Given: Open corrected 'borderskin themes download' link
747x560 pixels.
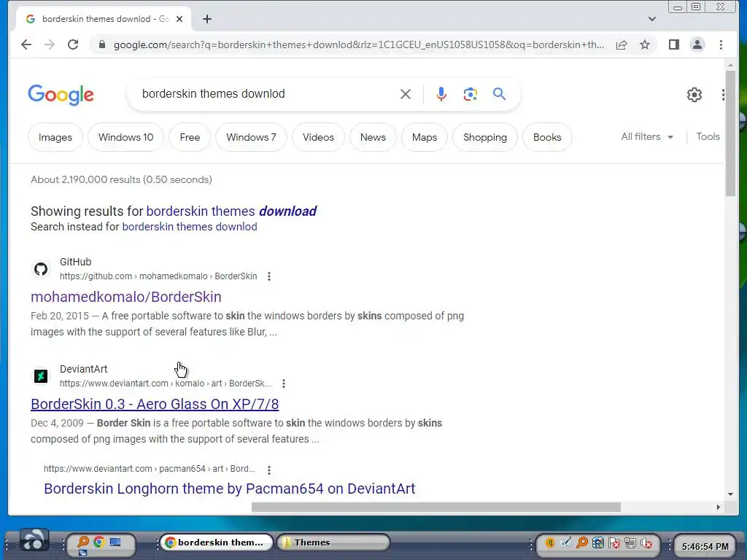Looking at the screenshot, I should 231,211.
